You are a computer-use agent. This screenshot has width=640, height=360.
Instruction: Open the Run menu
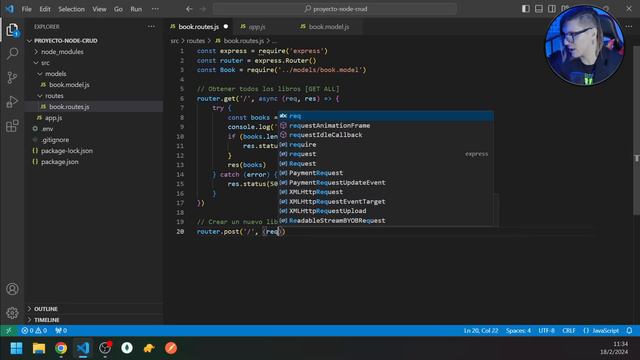tap(136, 9)
